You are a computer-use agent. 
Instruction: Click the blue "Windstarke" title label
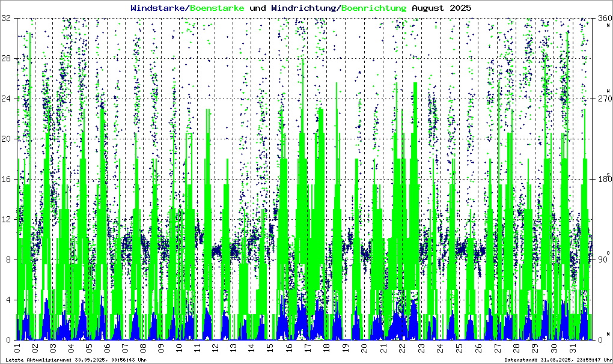coord(159,8)
